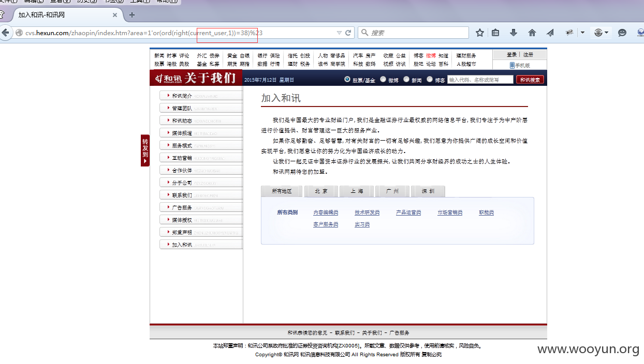Reload the page with refresh icon
Image resolution: width=644 pixels, height=364 pixels.
click(348, 33)
